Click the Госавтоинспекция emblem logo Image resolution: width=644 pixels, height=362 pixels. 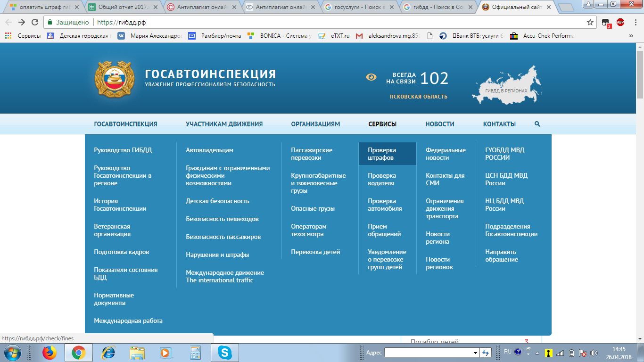112,79
